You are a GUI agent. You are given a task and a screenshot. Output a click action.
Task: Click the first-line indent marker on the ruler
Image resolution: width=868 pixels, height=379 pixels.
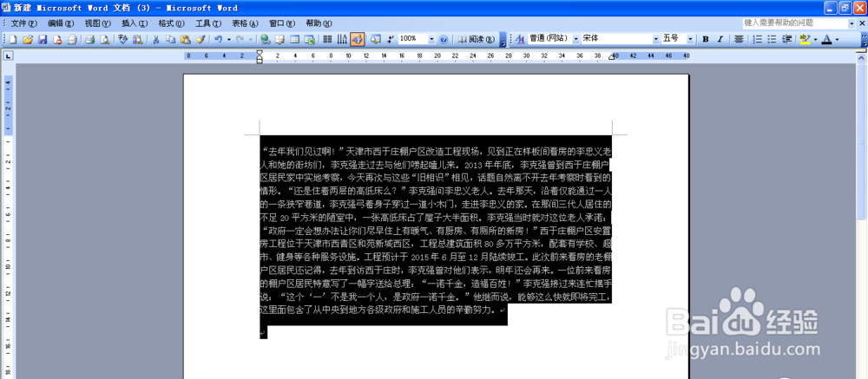point(260,53)
